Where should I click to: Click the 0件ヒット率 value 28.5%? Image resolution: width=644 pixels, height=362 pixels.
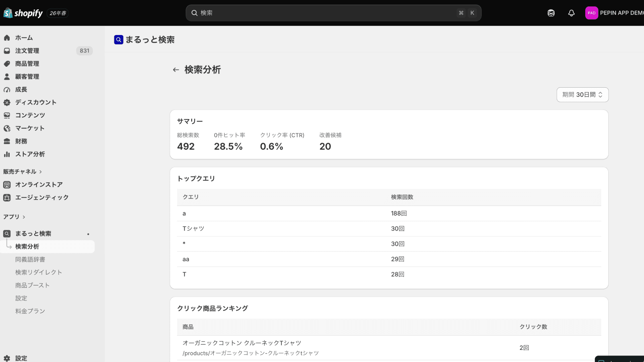click(x=228, y=146)
